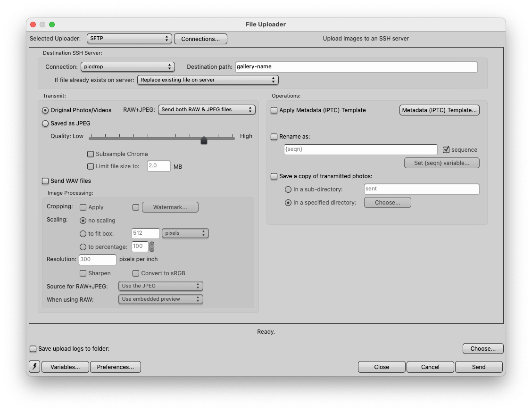Enable Send WAV files

(x=45, y=181)
